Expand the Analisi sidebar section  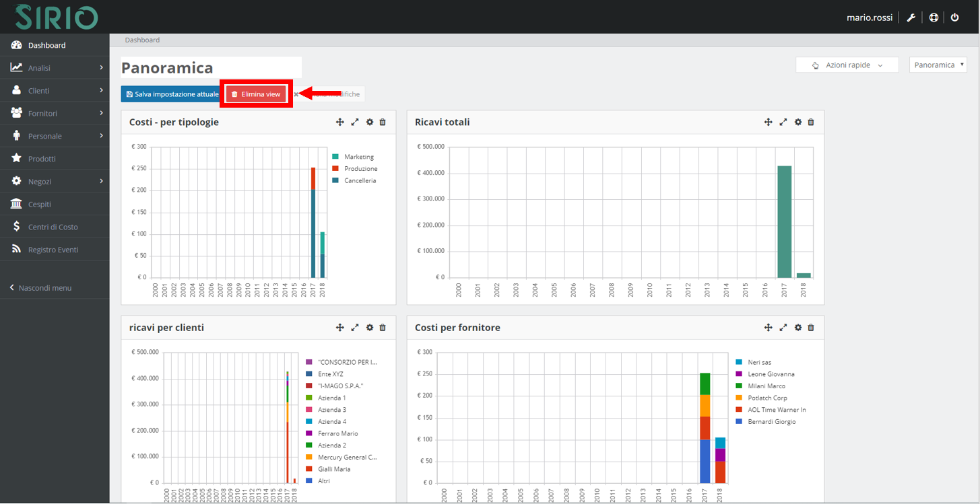tap(54, 67)
